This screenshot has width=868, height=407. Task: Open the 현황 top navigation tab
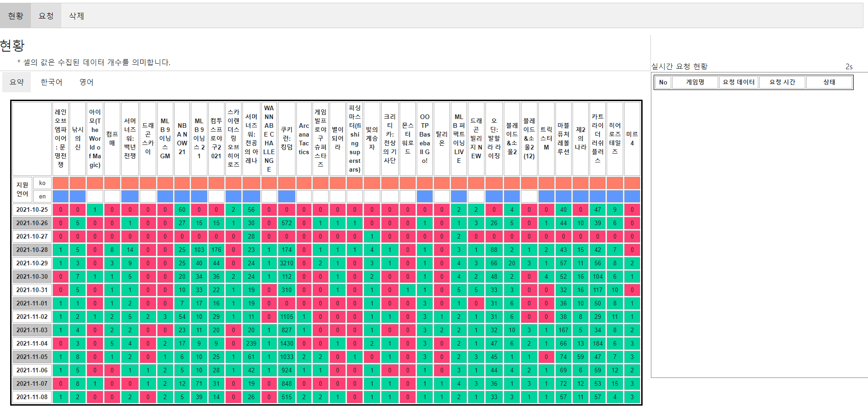[16, 16]
